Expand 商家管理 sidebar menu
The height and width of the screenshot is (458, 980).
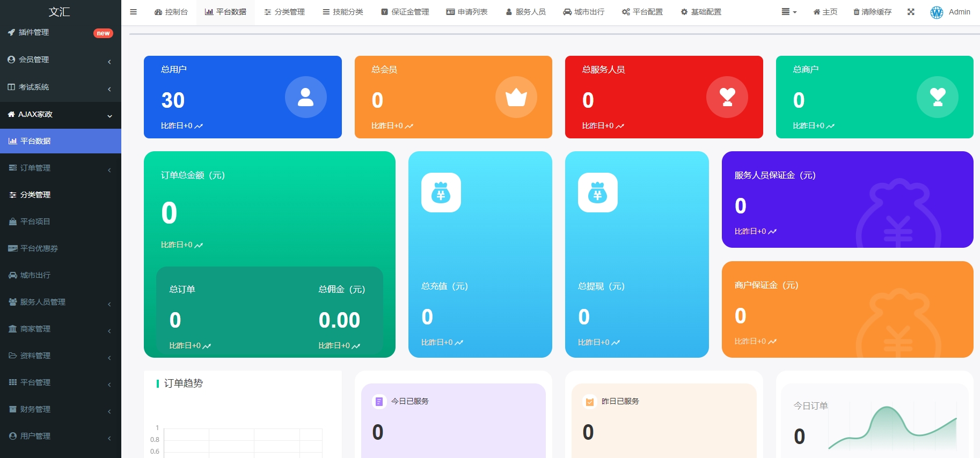point(61,329)
